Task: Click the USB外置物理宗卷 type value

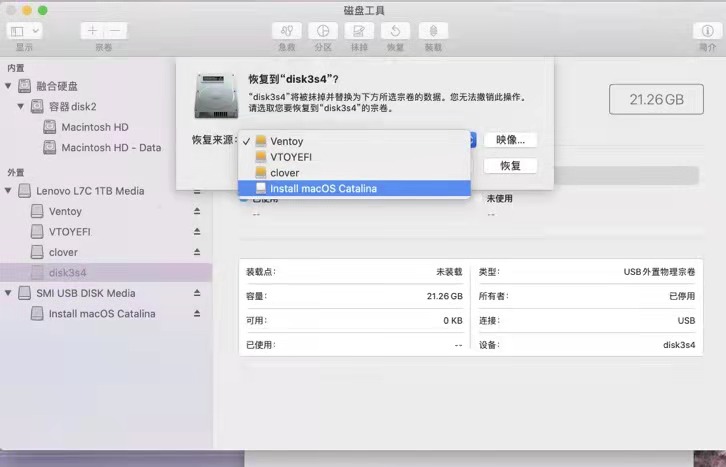Action: [x=659, y=272]
